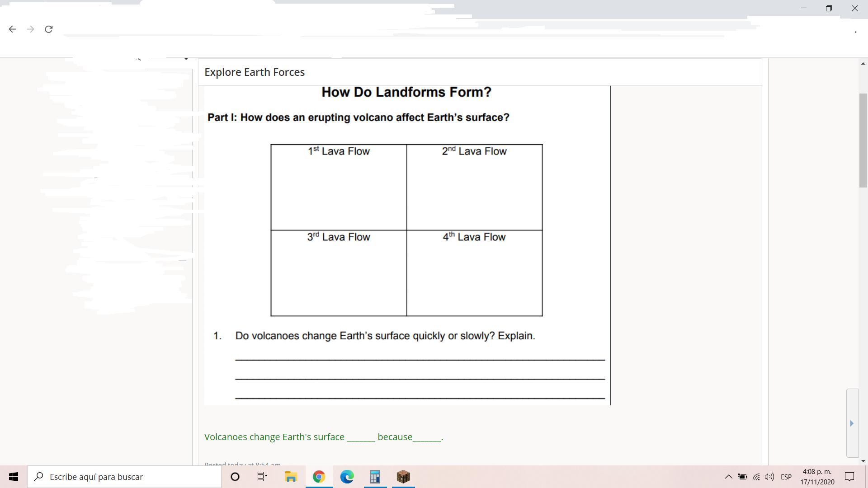The width and height of the screenshot is (868, 488).
Task: Switch to Google Chrome in taskbar
Action: pyautogui.click(x=319, y=477)
